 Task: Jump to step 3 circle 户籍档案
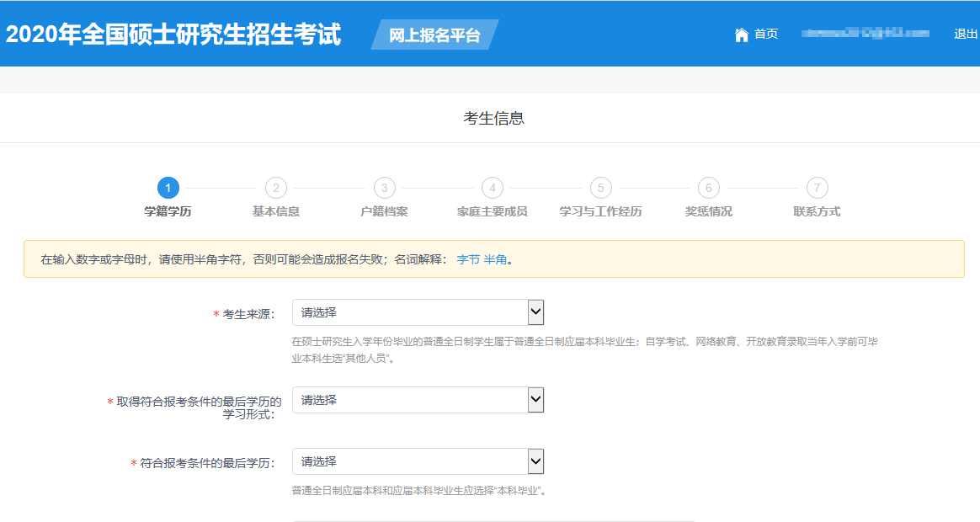pyautogui.click(x=384, y=188)
